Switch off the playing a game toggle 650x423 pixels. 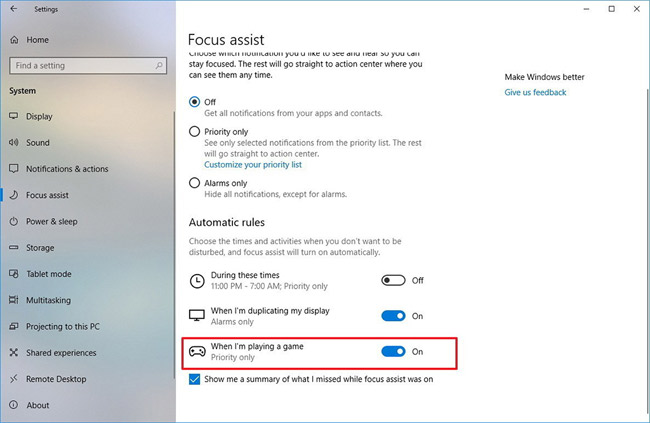click(x=393, y=351)
